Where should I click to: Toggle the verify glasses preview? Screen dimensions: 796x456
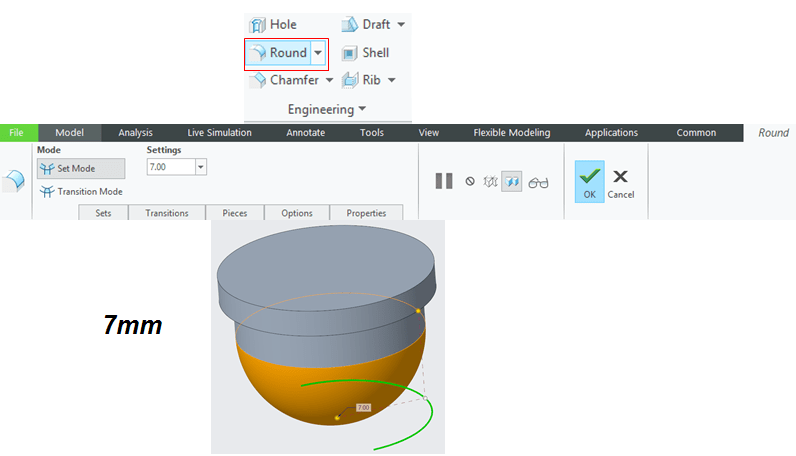click(539, 182)
